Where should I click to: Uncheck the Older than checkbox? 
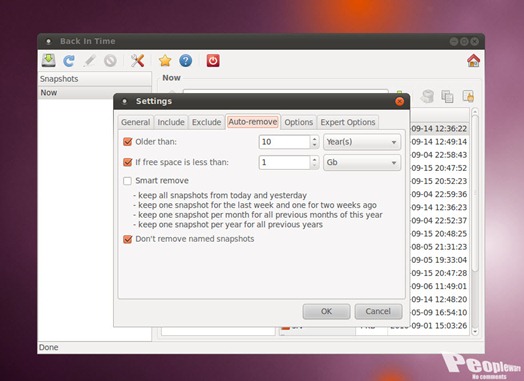click(128, 142)
